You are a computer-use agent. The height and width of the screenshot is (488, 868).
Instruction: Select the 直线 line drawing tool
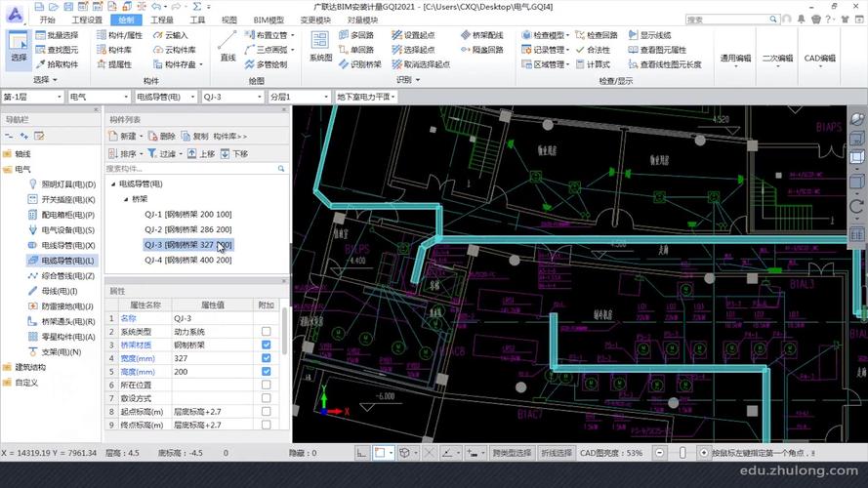tap(227, 47)
